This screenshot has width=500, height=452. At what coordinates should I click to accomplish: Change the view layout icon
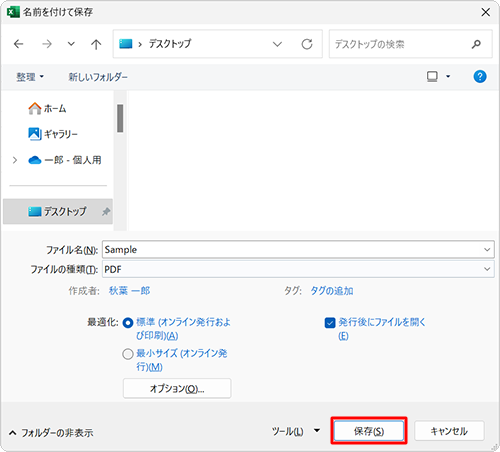tap(432, 77)
